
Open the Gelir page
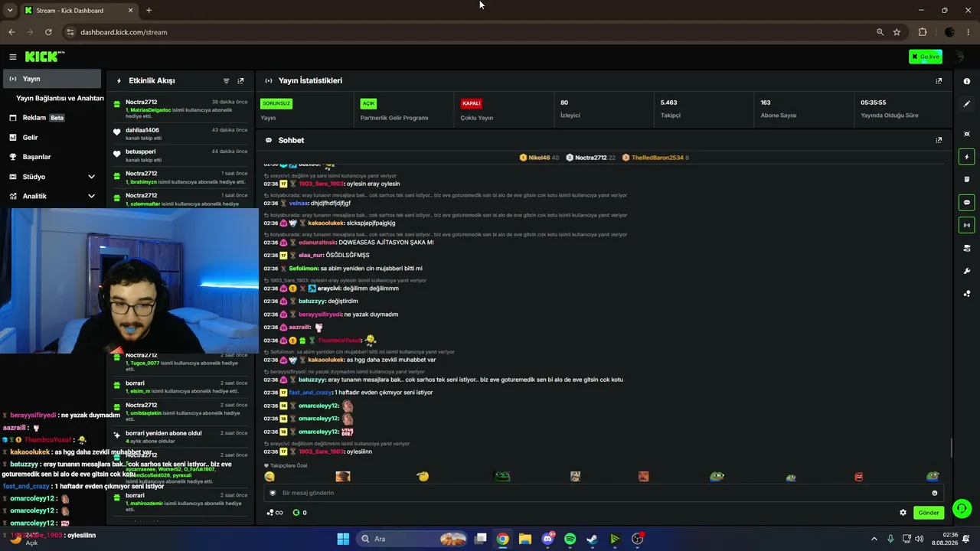point(52,138)
